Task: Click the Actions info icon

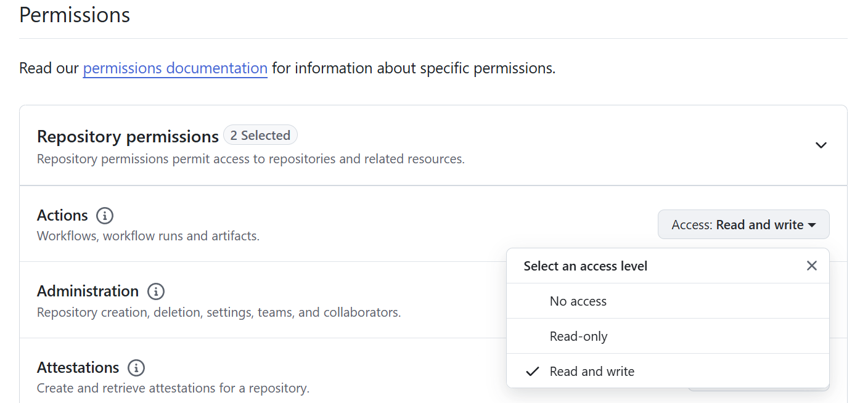Action: 105,216
